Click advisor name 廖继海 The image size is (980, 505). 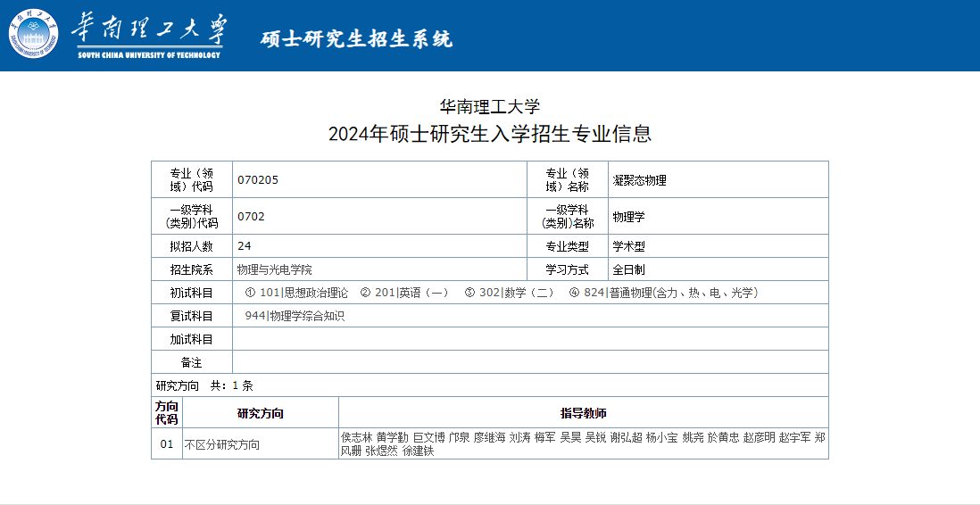pos(489,437)
